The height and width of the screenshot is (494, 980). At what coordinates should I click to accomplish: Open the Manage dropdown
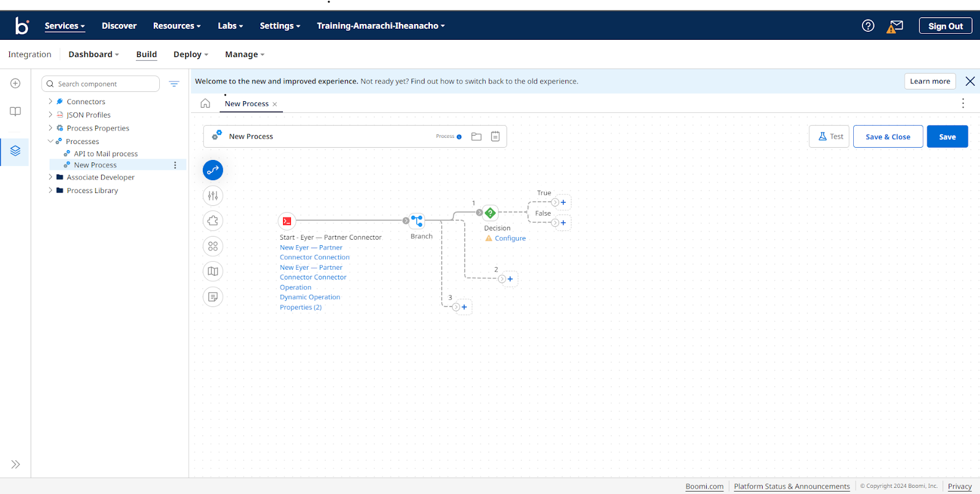[x=245, y=55]
